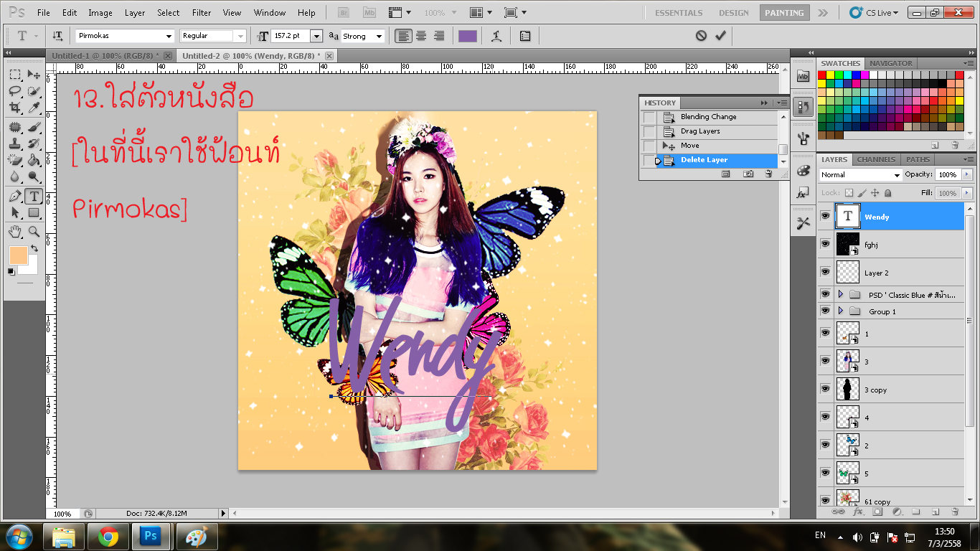The image size is (980, 551).
Task: Select the Lasso tool
Action: coord(15,91)
